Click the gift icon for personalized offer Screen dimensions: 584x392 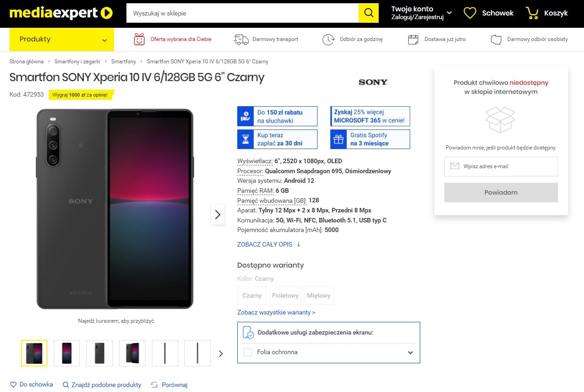(139, 39)
